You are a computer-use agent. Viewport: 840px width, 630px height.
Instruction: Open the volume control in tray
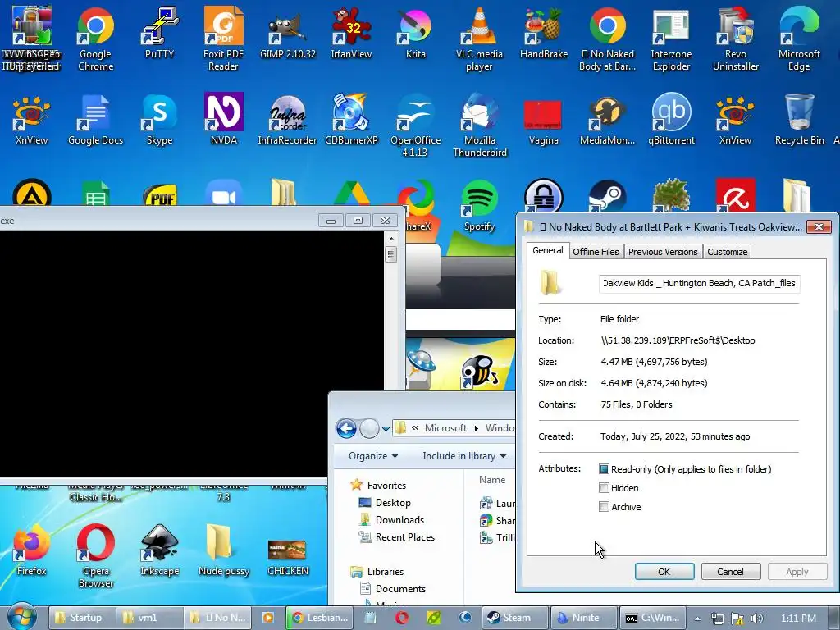757,619
